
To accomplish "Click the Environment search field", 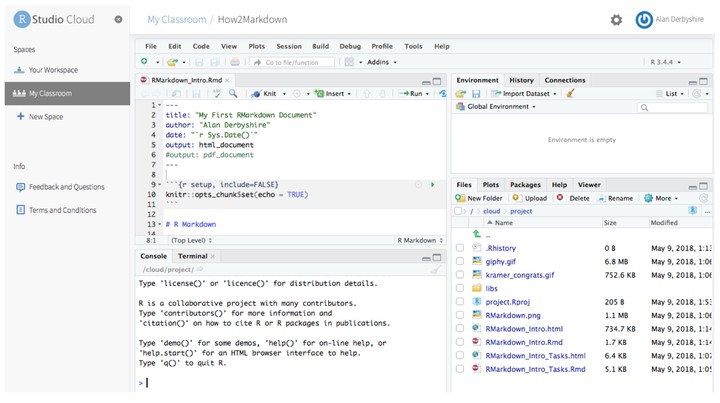I will coord(672,107).
